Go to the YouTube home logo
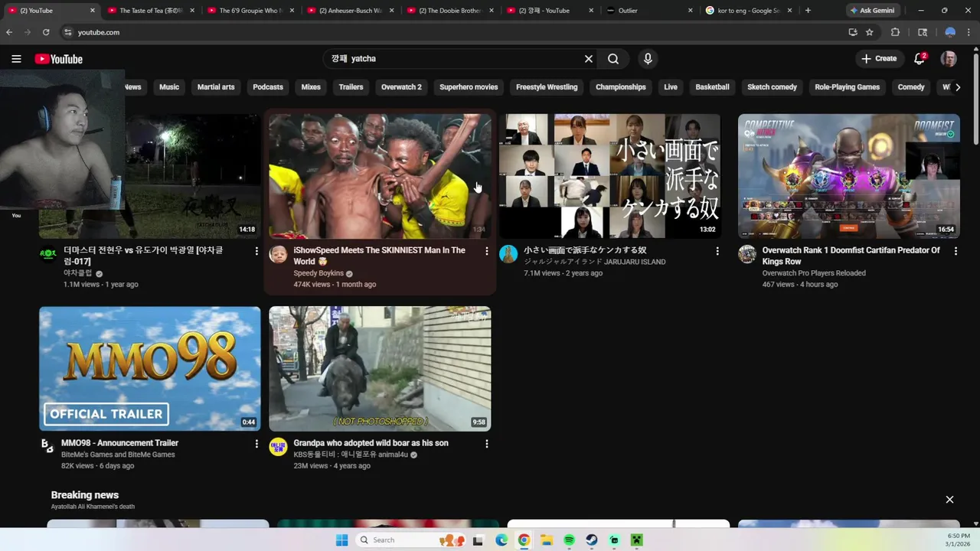This screenshot has height=551, width=980. [58, 59]
